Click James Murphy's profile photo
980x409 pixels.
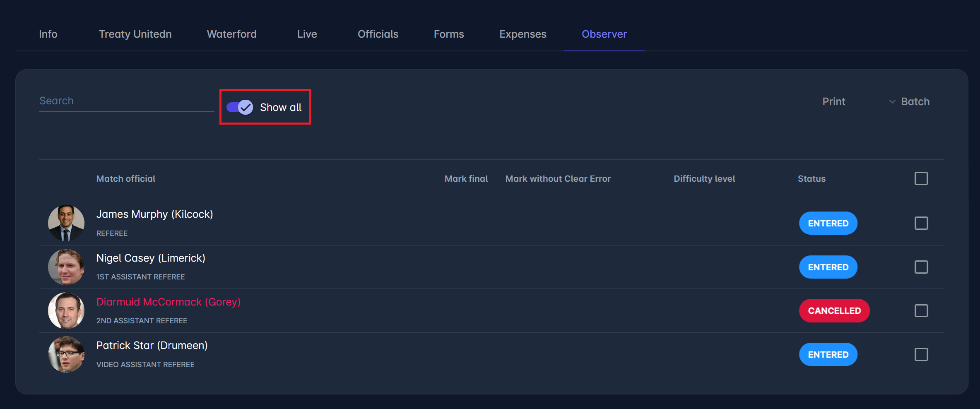(x=66, y=223)
